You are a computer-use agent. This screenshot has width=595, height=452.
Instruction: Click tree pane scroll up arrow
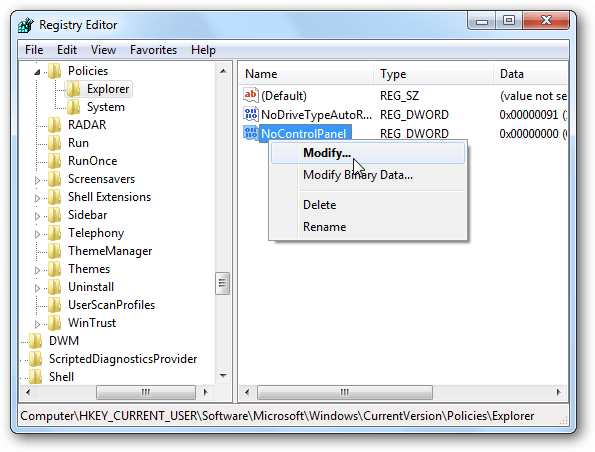223,71
